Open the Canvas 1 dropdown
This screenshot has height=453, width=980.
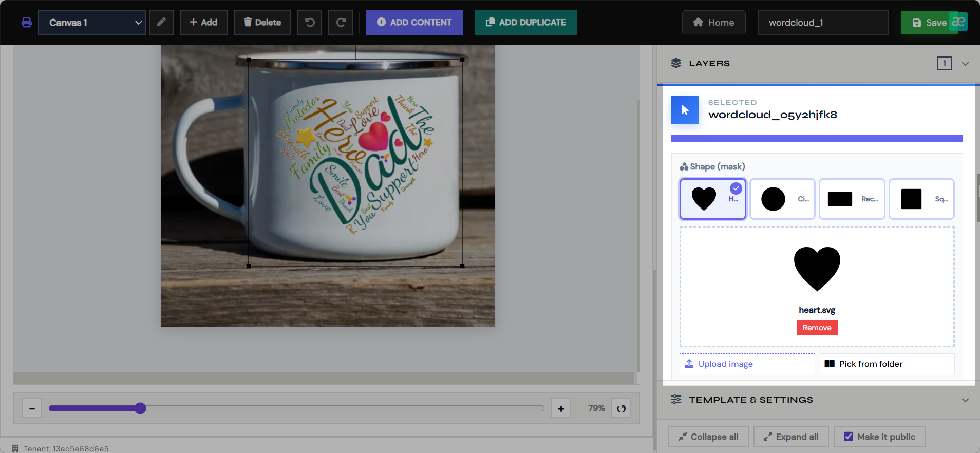tap(92, 23)
